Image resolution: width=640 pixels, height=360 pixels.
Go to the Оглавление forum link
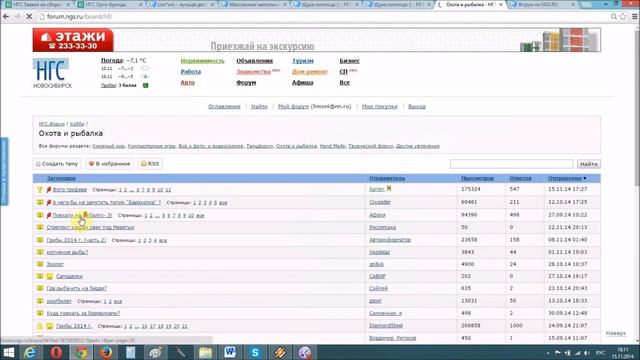click(224, 107)
